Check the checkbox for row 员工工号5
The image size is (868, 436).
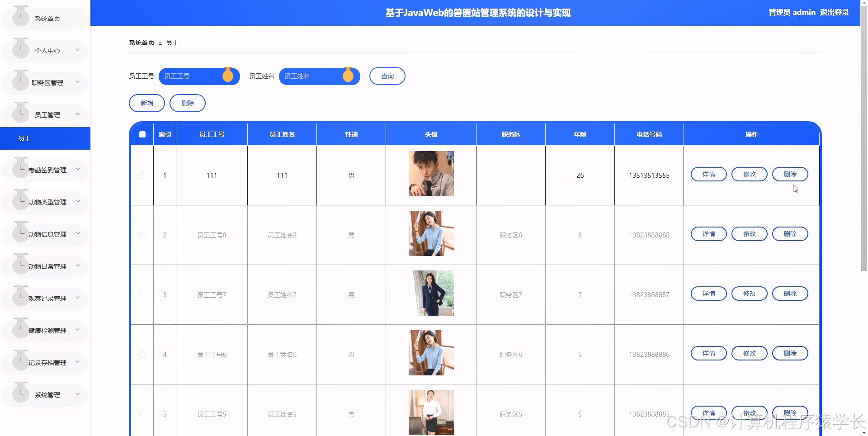pyautogui.click(x=142, y=414)
